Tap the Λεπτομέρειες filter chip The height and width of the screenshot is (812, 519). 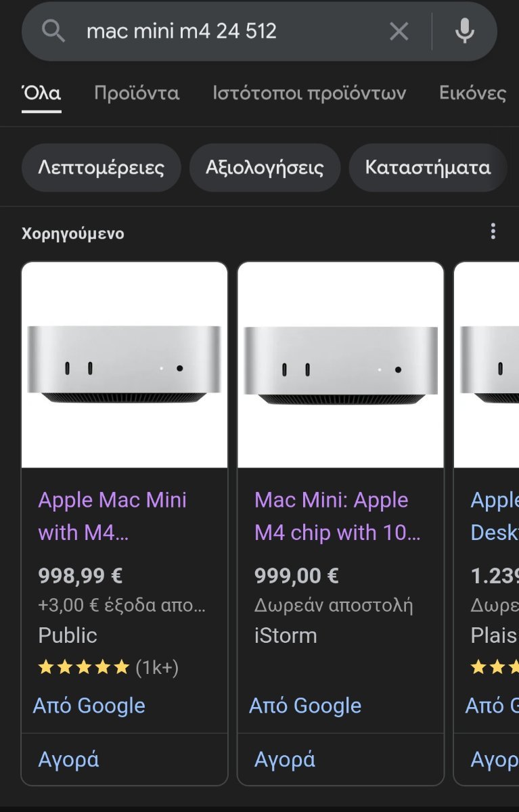101,167
